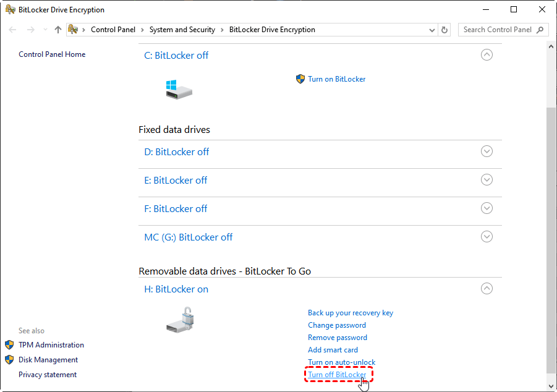Click the shield icon next to Turn on BitLocker

click(x=300, y=79)
